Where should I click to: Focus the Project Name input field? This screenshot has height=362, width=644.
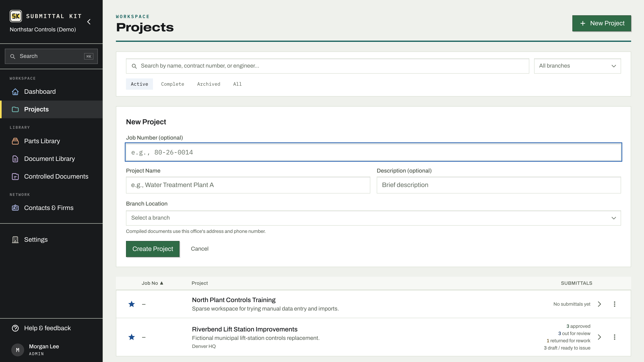coord(248,185)
